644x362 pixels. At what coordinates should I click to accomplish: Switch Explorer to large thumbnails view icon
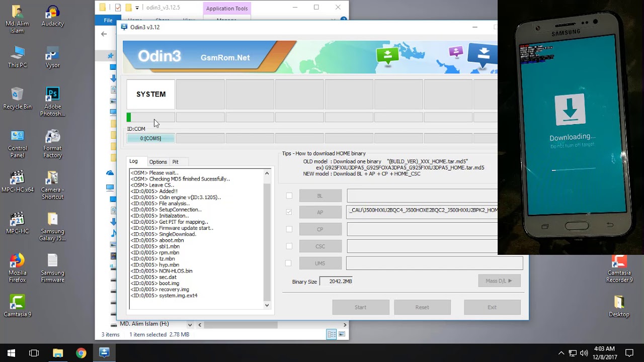click(342, 334)
